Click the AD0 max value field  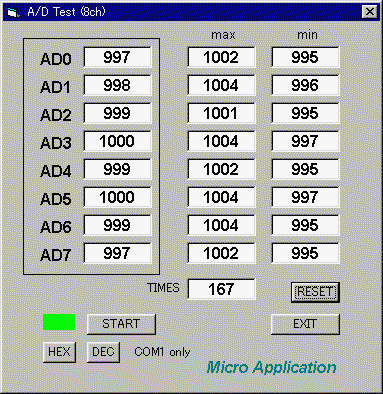point(221,57)
